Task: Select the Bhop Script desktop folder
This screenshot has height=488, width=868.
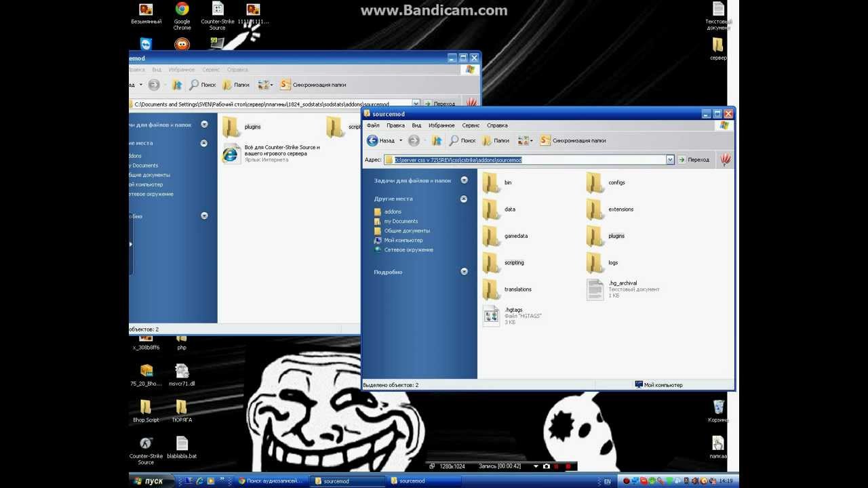Action: tap(146, 411)
